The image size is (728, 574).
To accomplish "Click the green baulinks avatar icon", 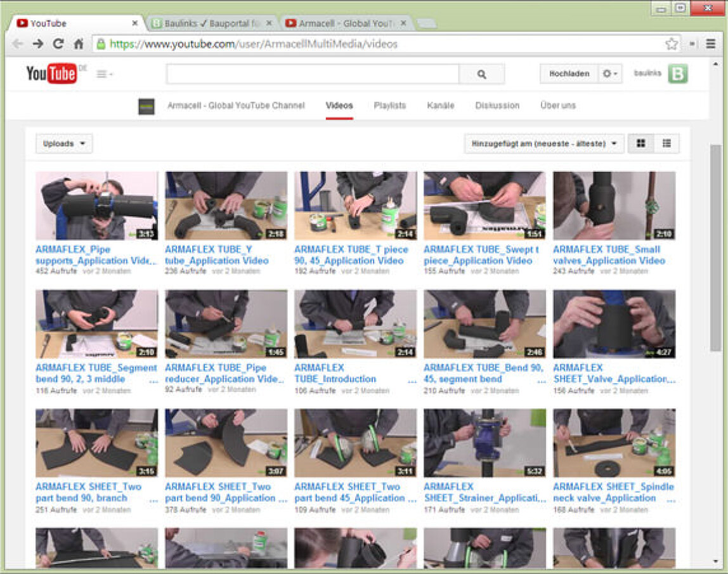I will (x=678, y=74).
